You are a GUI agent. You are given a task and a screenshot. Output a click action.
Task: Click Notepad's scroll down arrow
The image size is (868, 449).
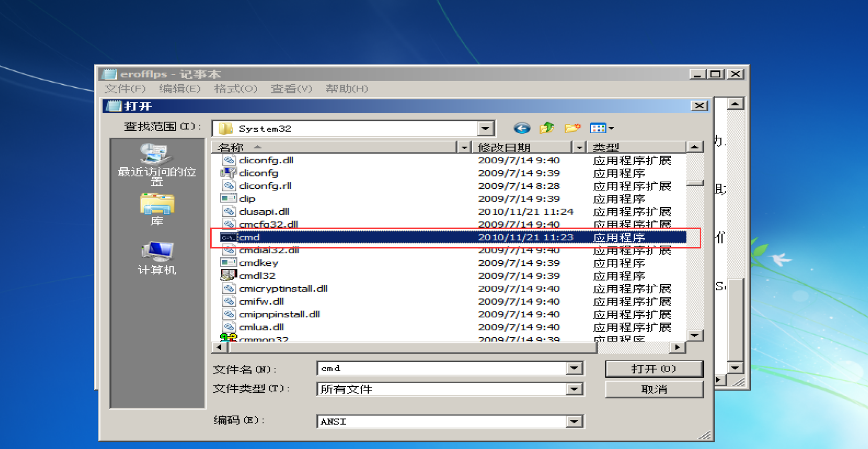pos(735,368)
